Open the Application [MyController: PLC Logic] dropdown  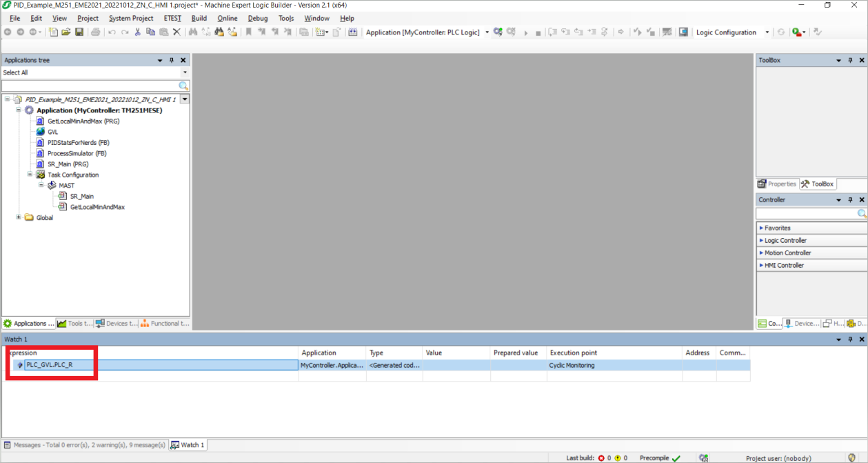click(487, 32)
